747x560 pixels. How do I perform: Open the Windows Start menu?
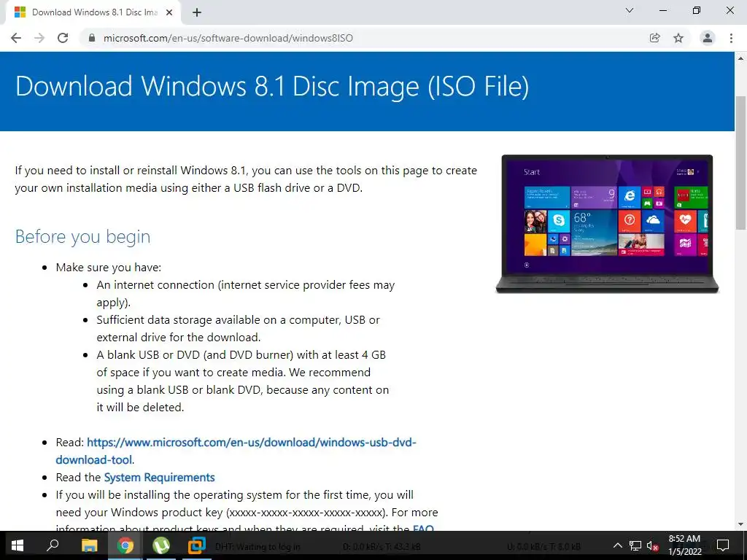pos(18,545)
